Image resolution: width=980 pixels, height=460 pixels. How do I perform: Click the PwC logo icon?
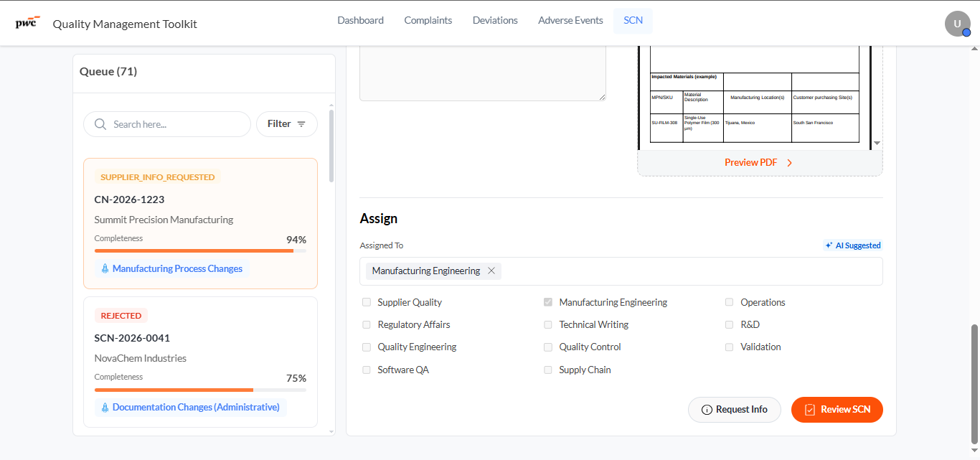click(27, 22)
